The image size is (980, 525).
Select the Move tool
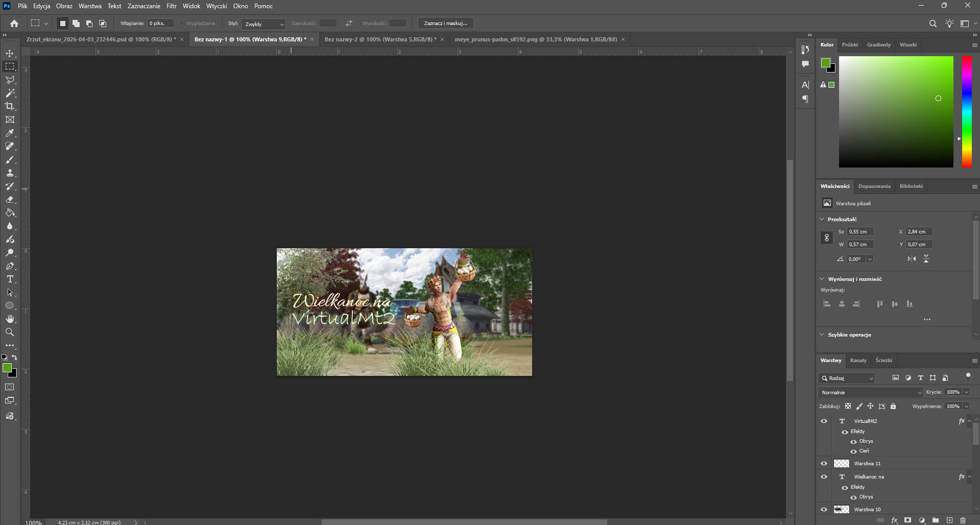10,53
